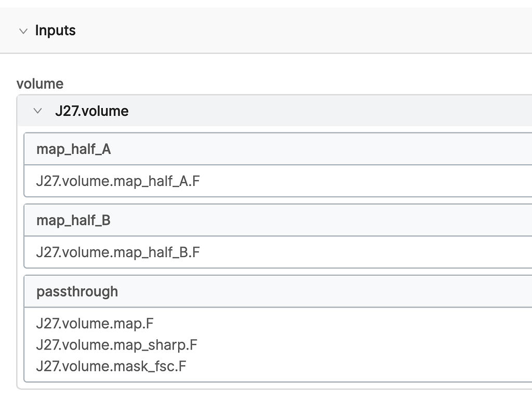Viewport: 532px width, 402px height.
Task: Select the map_half_A slot header
Action: coord(278,149)
